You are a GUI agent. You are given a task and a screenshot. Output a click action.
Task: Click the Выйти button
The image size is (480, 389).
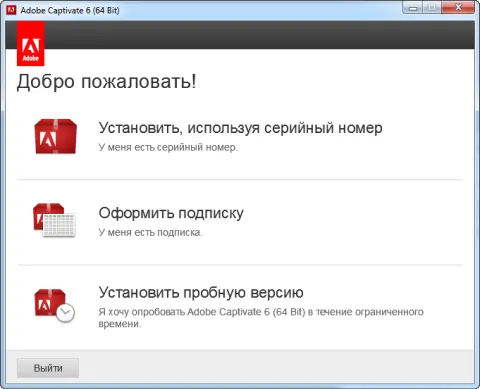click(x=48, y=368)
